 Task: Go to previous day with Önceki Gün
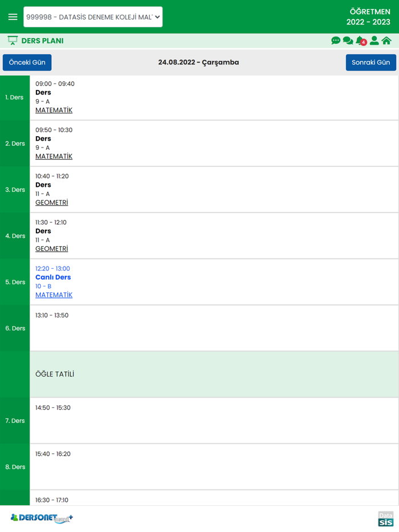click(27, 63)
